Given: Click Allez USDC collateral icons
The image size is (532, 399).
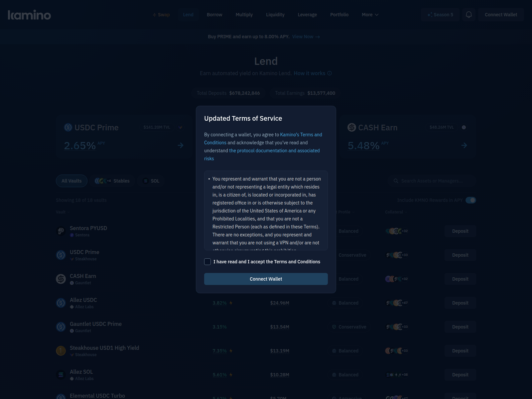Looking at the screenshot, I should pyautogui.click(x=396, y=303).
